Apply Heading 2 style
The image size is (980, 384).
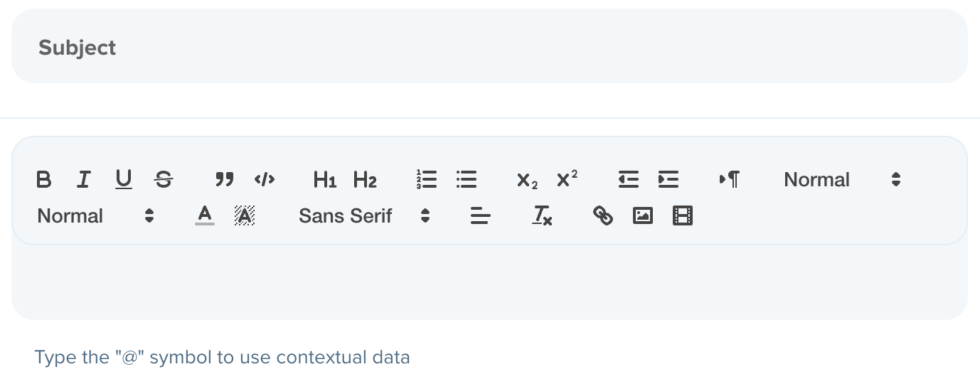click(x=365, y=180)
